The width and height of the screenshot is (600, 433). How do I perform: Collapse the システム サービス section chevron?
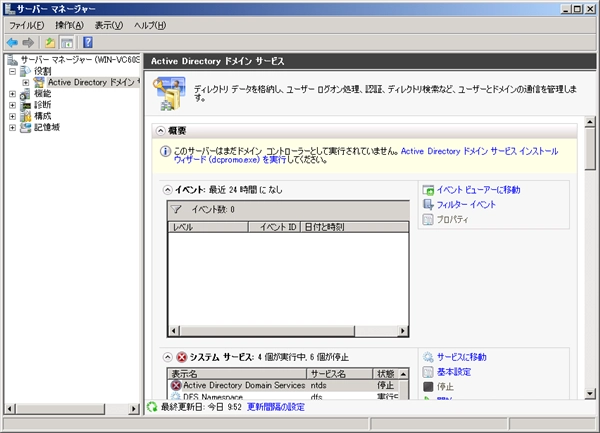pyautogui.click(x=168, y=357)
